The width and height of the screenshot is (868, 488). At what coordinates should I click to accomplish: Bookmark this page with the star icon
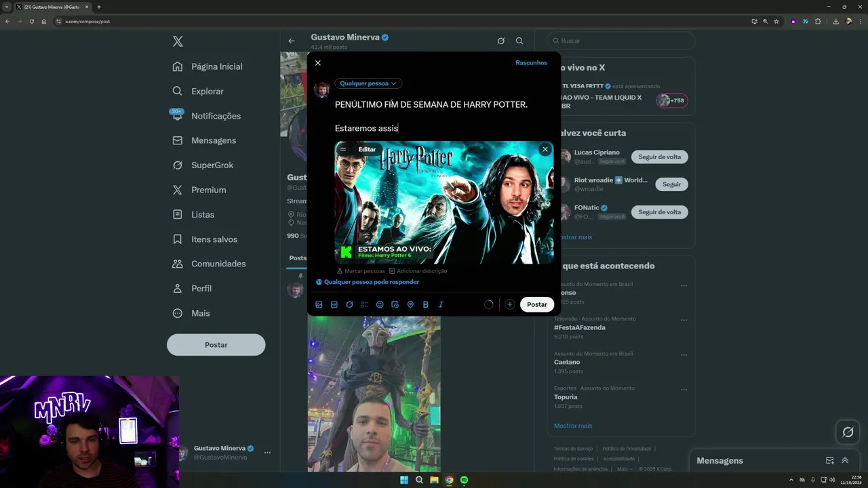click(776, 21)
